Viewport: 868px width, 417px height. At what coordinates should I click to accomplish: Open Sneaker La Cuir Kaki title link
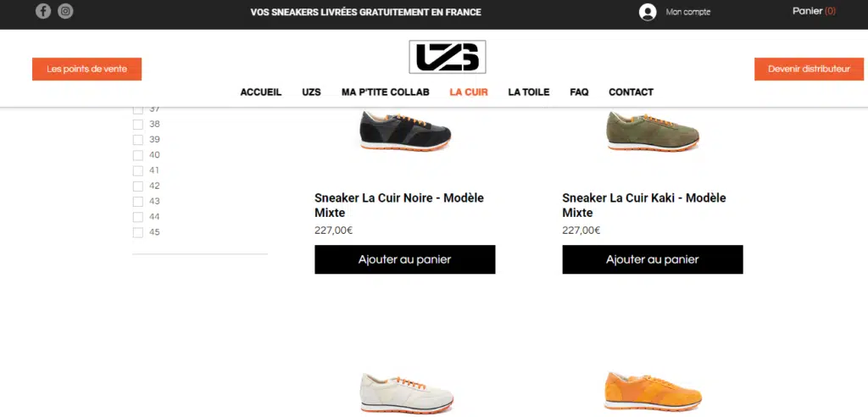point(644,205)
